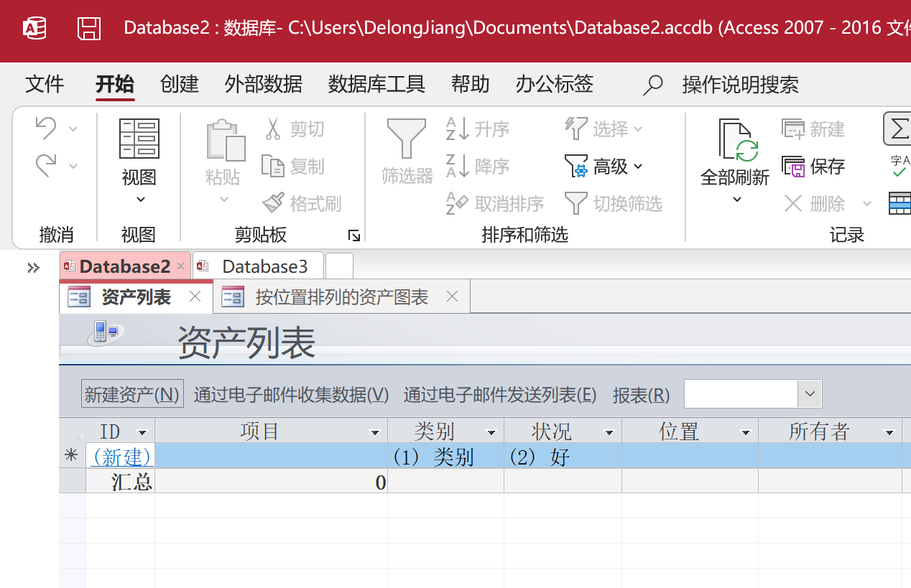Close the 按位置排列的资产图表 tab
Viewport: 911px width, 588px height.
coord(452,297)
